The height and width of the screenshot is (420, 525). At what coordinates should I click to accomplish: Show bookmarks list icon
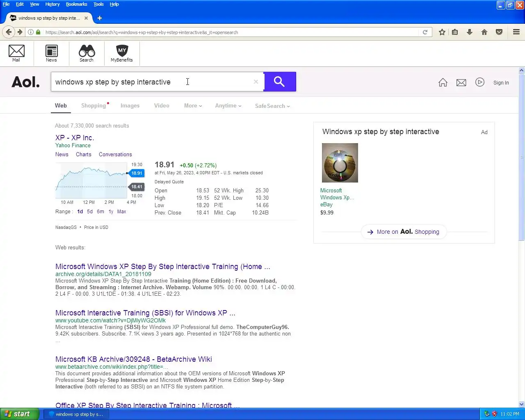[455, 32]
